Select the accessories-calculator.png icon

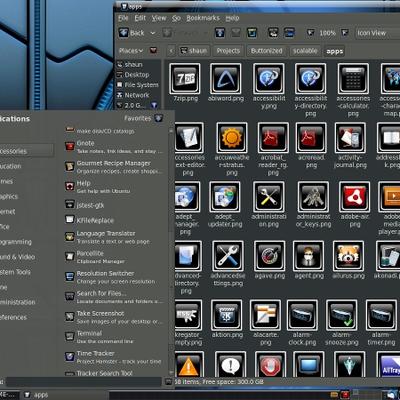coord(353,79)
